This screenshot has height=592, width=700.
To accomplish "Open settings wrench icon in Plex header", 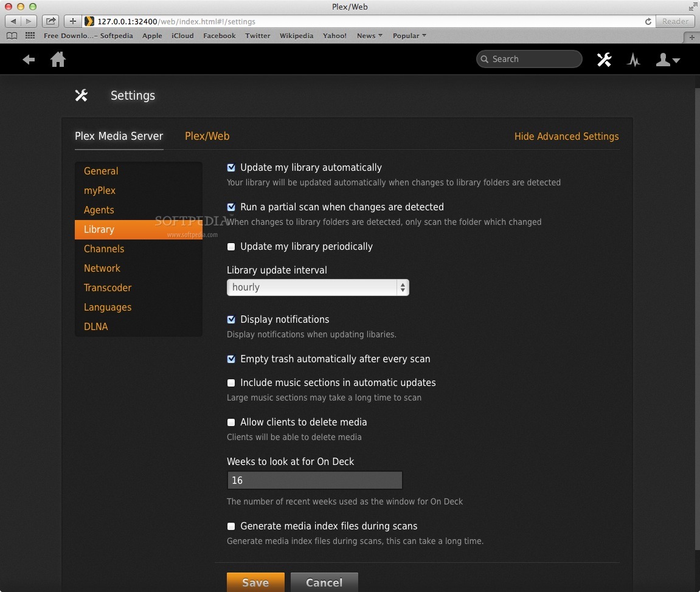I will [604, 60].
